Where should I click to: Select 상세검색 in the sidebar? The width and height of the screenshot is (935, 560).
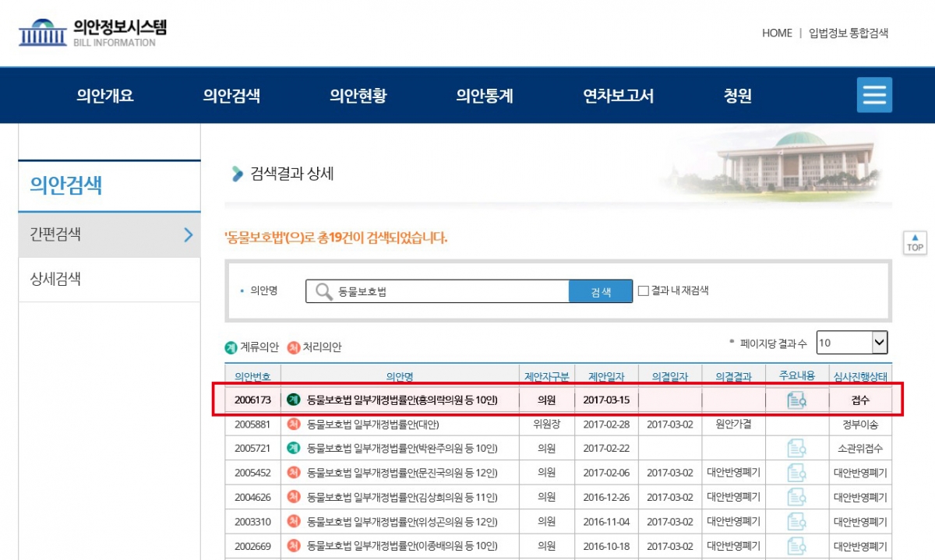(x=55, y=279)
